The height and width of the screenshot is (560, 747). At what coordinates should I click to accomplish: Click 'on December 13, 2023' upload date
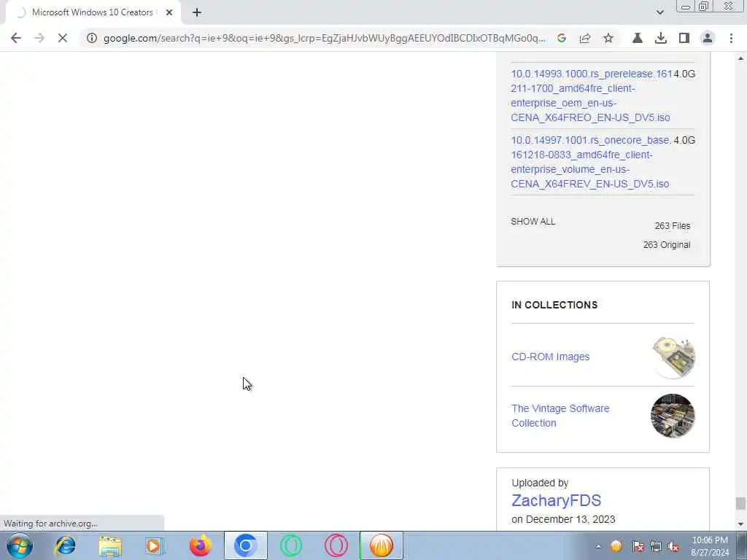click(x=563, y=519)
